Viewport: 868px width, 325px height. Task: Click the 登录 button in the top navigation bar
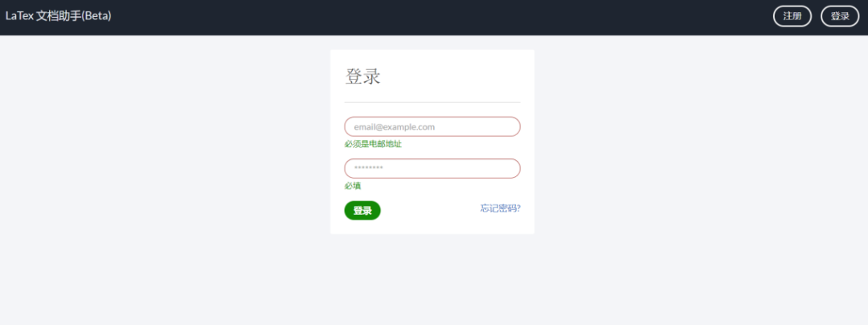pos(840,16)
